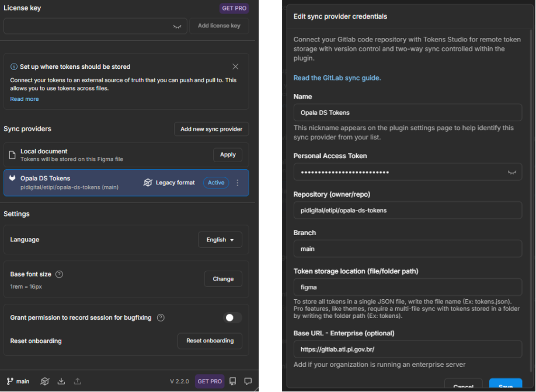536x392 pixels.
Task: Toggle record session for bugfixing permission
Action: pos(233,318)
